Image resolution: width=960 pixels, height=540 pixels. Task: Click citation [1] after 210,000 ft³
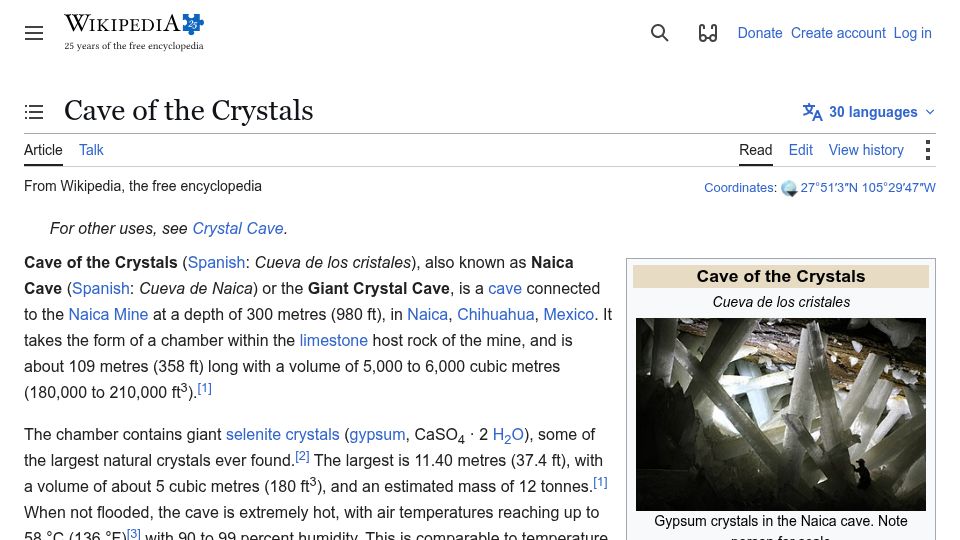pos(204,388)
